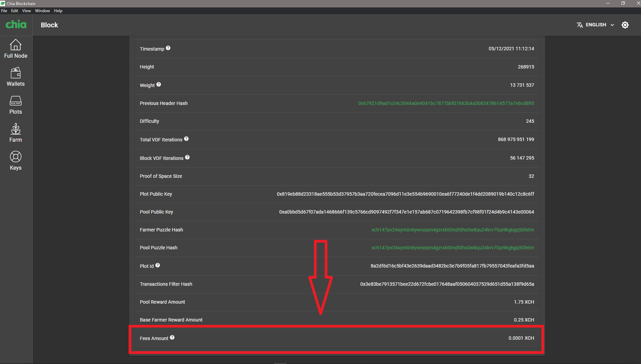Open the Pool Puzzle Hash address link

coord(453,248)
